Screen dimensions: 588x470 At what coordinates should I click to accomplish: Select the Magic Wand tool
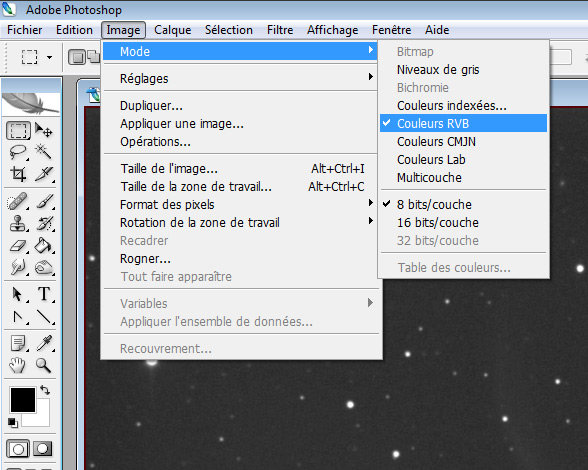coord(43,152)
